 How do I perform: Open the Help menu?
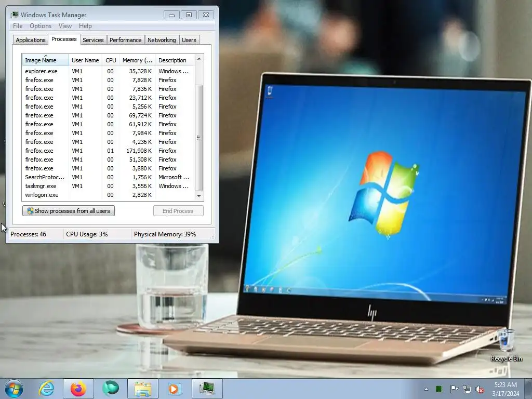click(85, 26)
